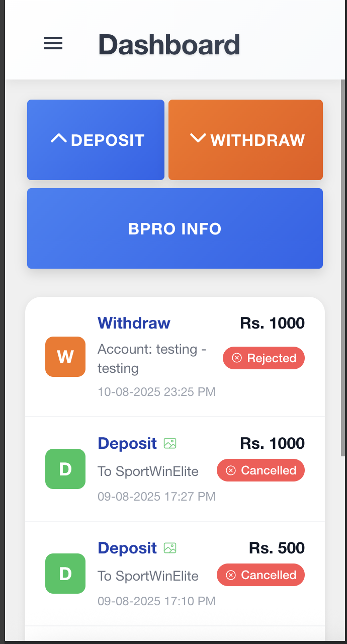Select the Rs. 1000 withdraw transaction row
The width and height of the screenshot is (347, 644).
175,356
